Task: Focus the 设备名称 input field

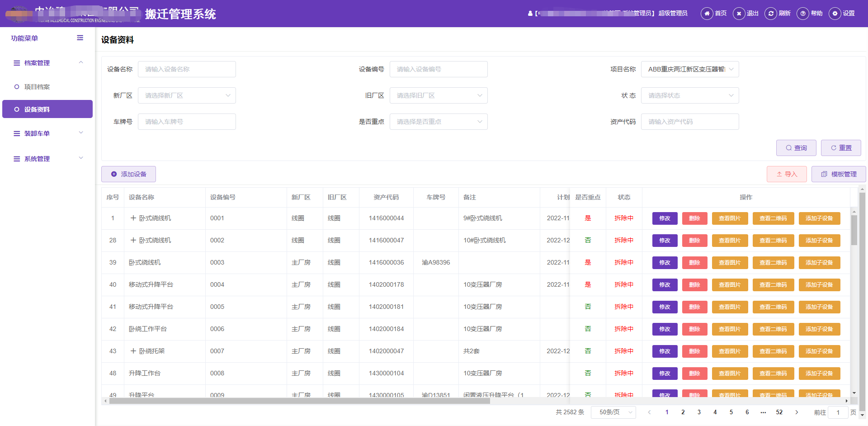Action: coord(187,69)
